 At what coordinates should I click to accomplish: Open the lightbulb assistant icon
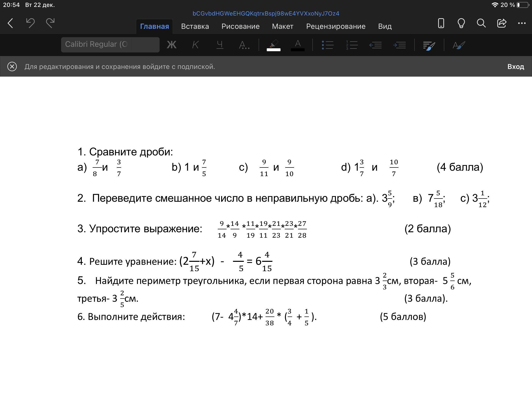click(461, 23)
